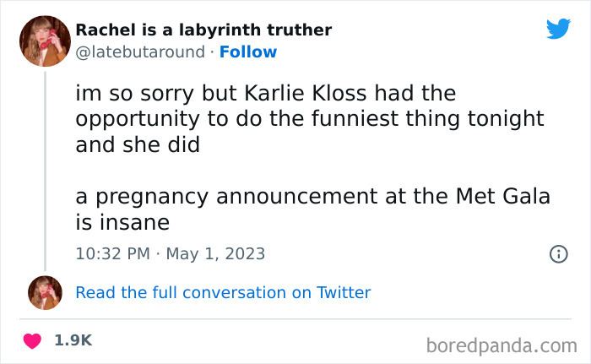Click the Twitter bird logo

[558, 30]
